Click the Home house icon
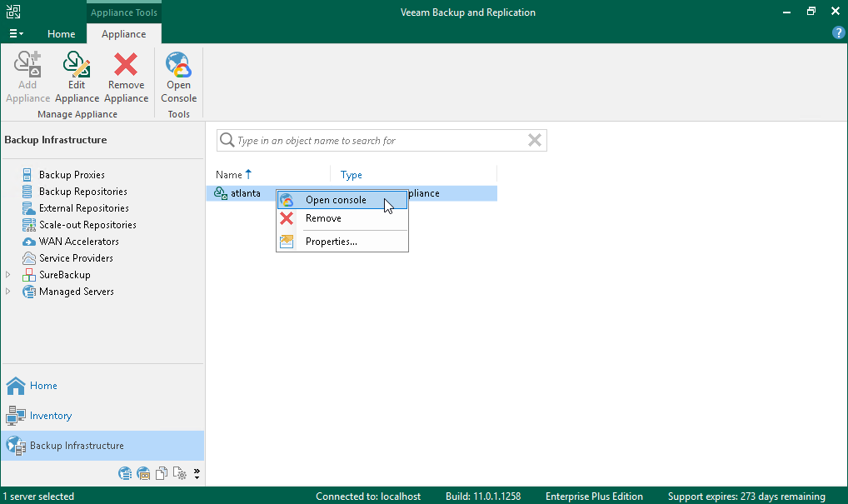Screen dimensions: 848x504 coord(16,386)
